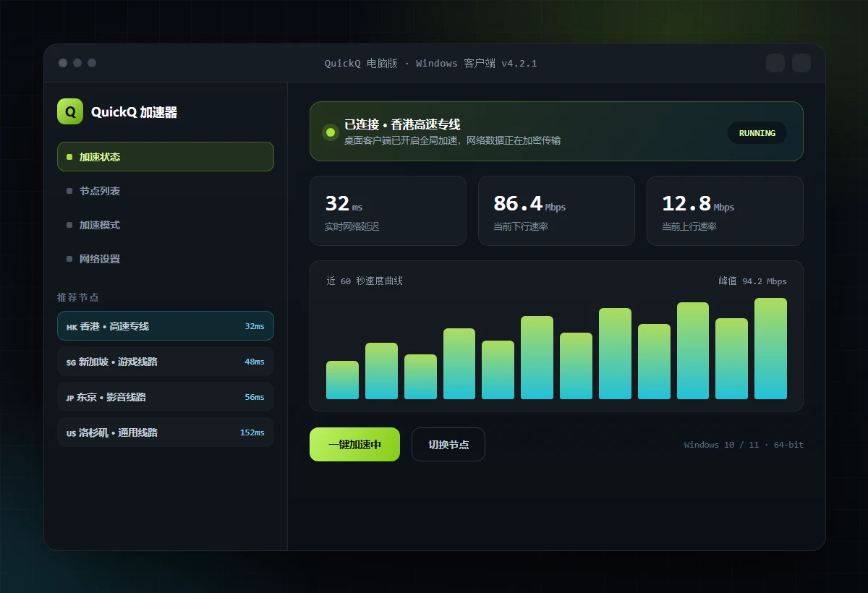Click the 48ms latency value for 新加坡

coord(255,362)
